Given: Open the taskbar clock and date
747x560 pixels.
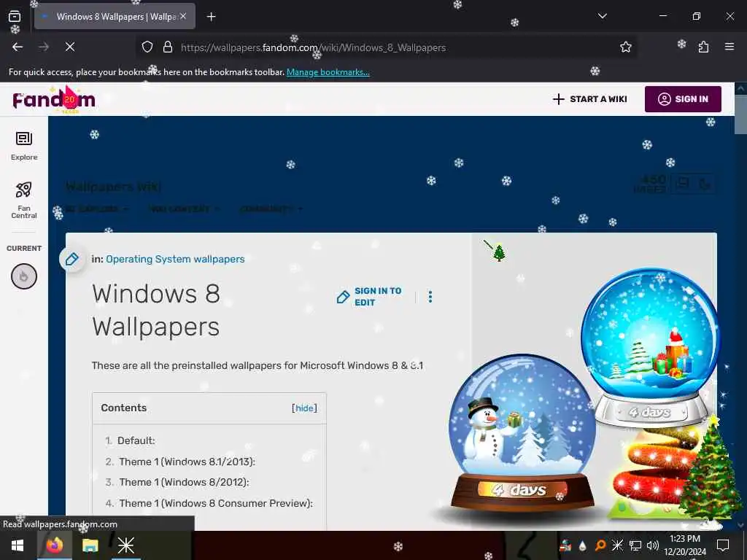Looking at the screenshot, I should tap(685, 545).
